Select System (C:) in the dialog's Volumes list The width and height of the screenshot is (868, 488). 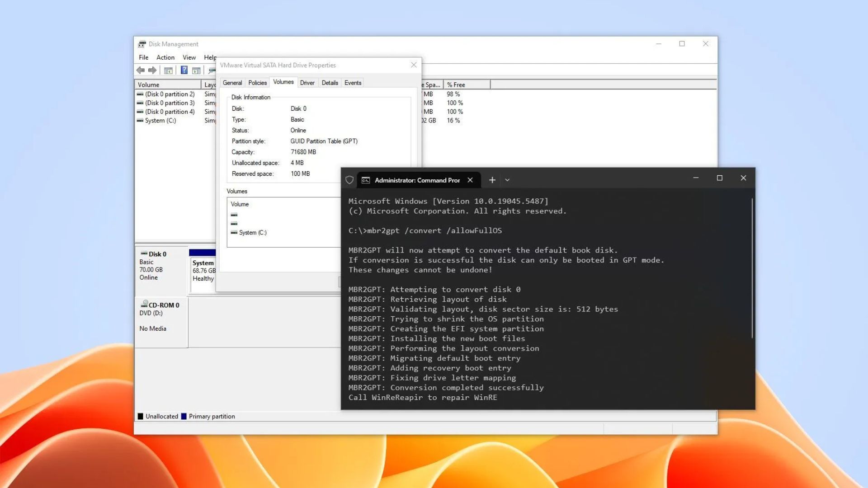click(x=252, y=232)
